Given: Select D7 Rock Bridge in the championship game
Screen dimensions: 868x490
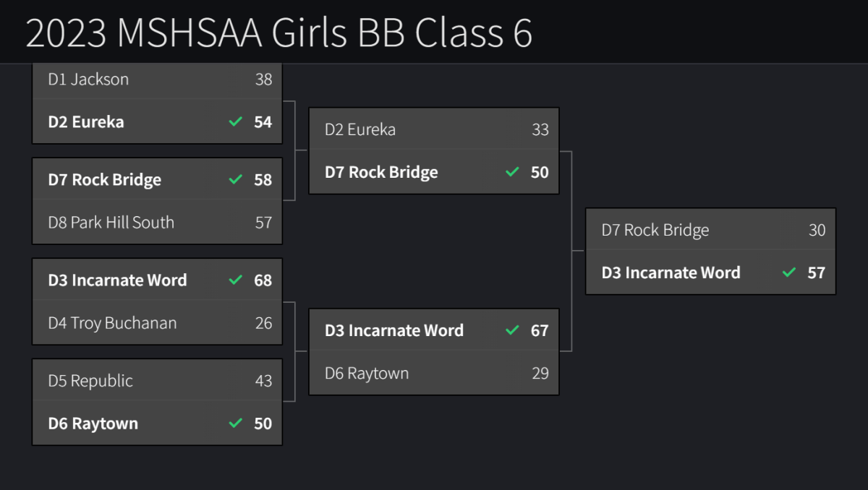Looking at the screenshot, I should coord(655,231).
